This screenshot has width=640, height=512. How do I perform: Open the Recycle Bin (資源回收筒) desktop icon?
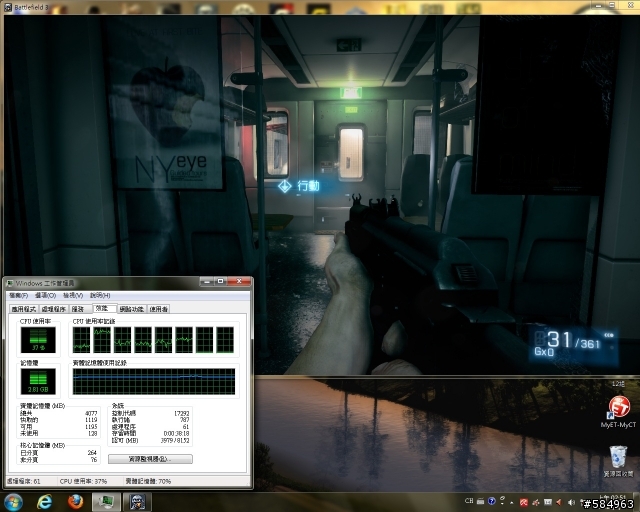[618, 461]
